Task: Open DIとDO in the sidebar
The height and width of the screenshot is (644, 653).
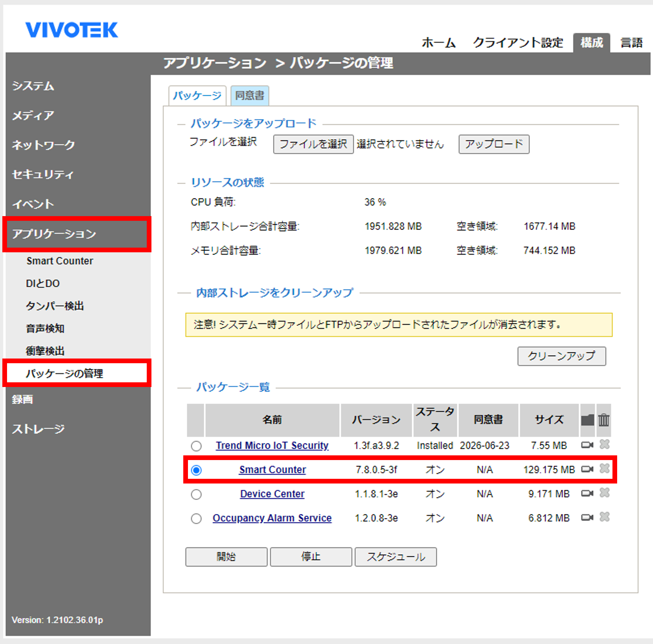Action: tap(43, 283)
